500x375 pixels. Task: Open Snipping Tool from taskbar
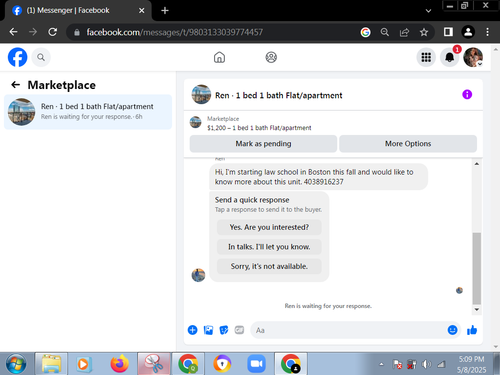pyautogui.click(x=154, y=364)
